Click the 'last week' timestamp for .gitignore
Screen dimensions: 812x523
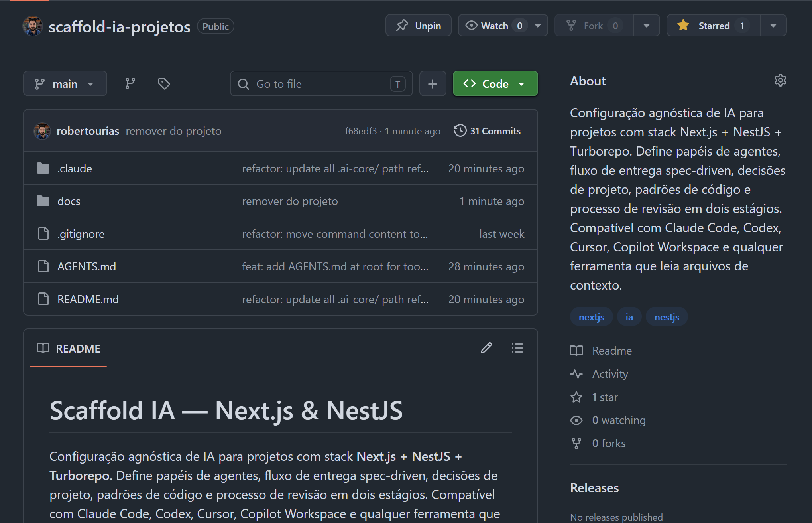501,234
